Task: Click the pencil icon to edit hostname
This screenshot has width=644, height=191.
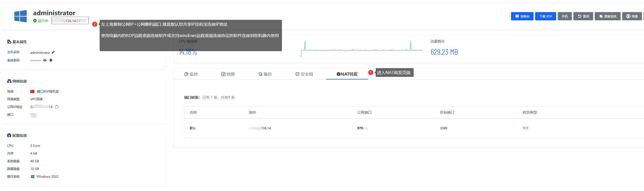Action: point(53,52)
